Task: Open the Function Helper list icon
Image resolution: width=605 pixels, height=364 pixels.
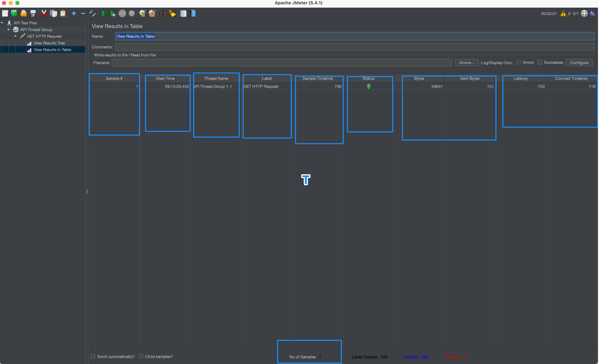Action: 183,14
